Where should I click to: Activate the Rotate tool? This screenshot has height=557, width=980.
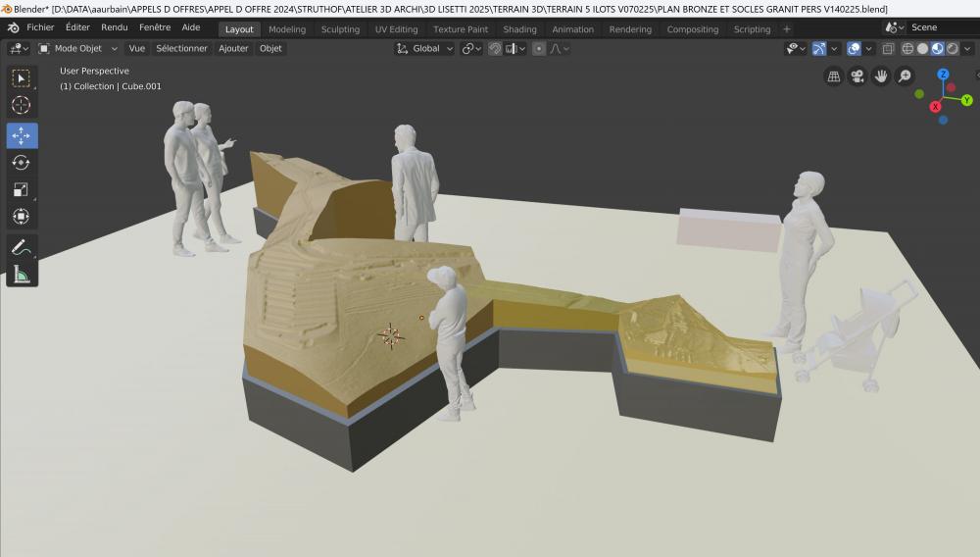tap(21, 163)
